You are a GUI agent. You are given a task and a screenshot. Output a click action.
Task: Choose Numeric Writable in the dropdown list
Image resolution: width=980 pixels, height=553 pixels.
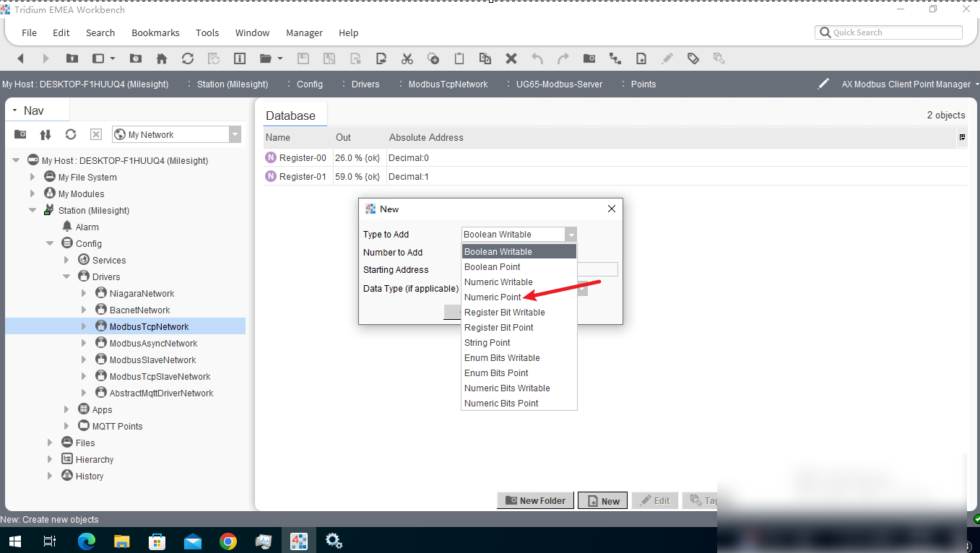coord(519,282)
